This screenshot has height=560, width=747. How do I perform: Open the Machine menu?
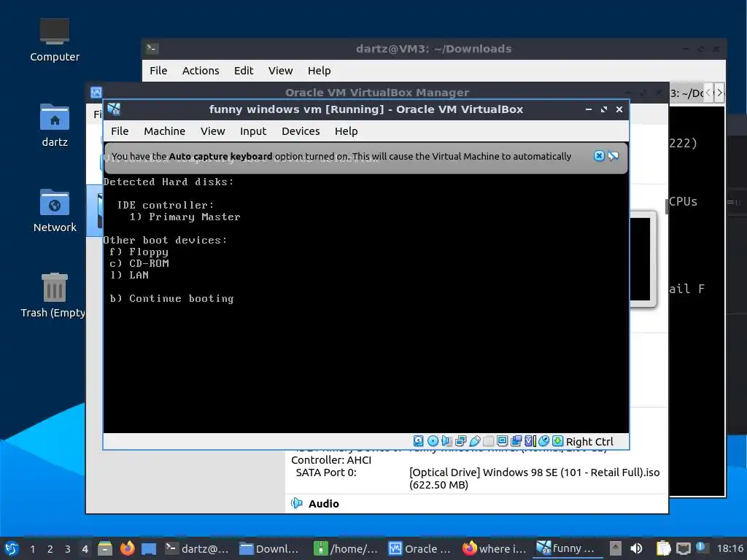tap(164, 131)
